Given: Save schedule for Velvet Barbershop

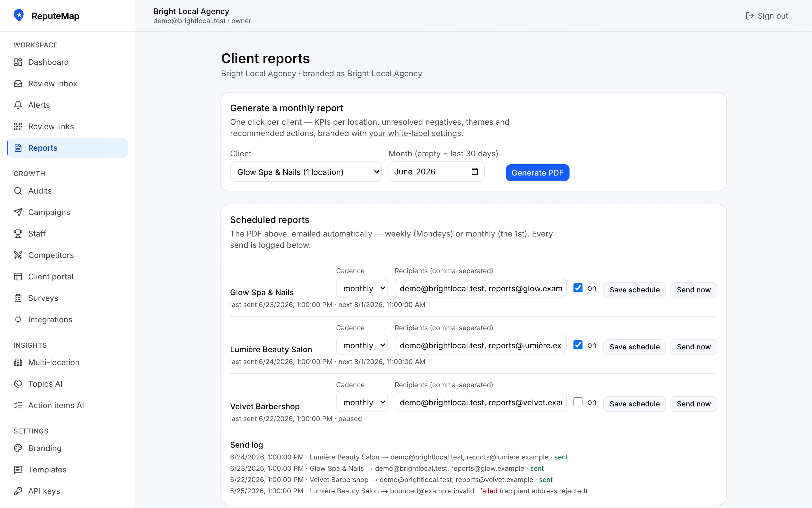Looking at the screenshot, I should coord(634,404).
